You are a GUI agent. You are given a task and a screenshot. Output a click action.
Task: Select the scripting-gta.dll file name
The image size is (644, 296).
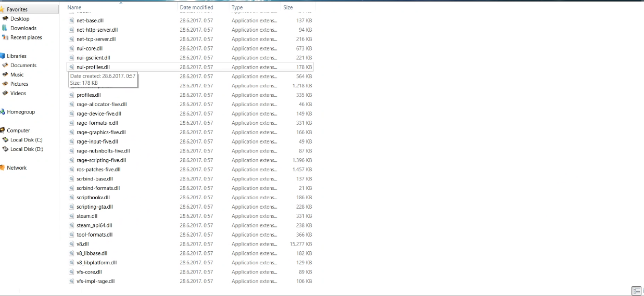[95, 207]
